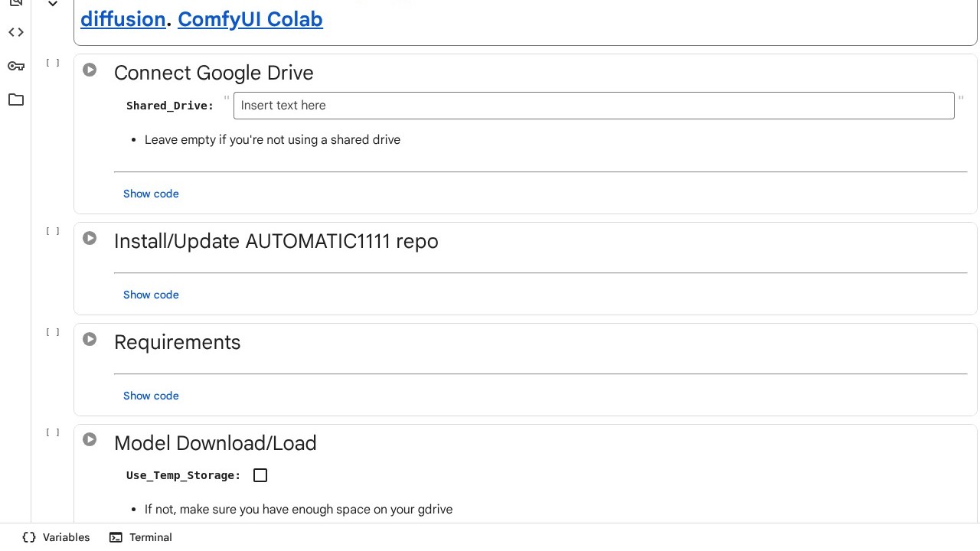Show code for the Requirements cell
The width and height of the screenshot is (980, 551).
[151, 396]
